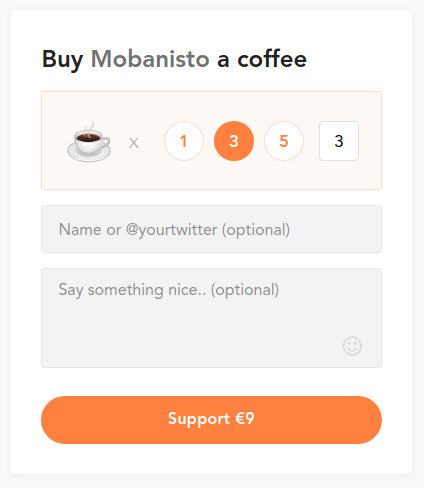Screen dimensions: 424x488
Task: Click the Support €9 button
Action: tap(211, 420)
